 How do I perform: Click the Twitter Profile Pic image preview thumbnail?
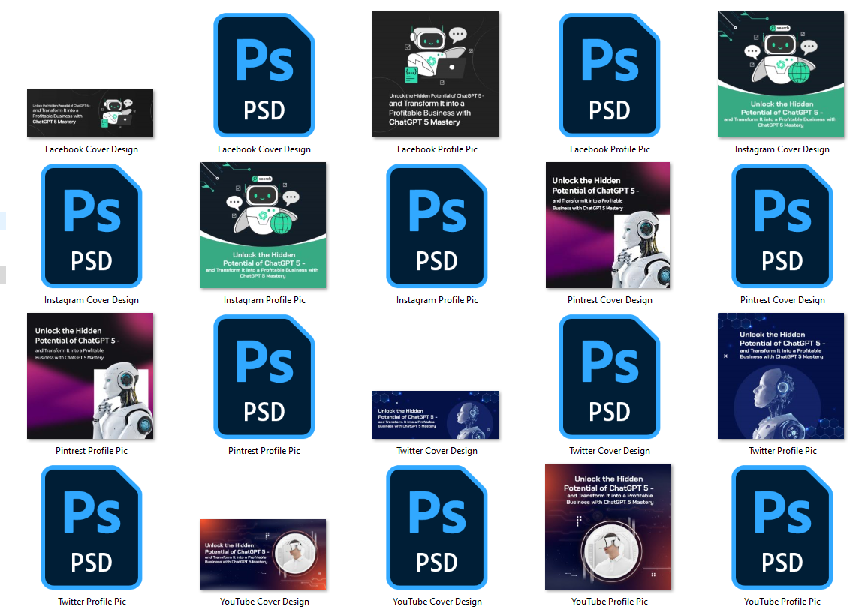click(x=781, y=376)
